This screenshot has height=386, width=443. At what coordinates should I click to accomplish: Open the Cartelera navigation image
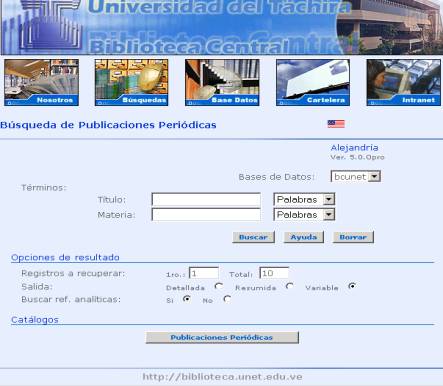[x=313, y=83]
